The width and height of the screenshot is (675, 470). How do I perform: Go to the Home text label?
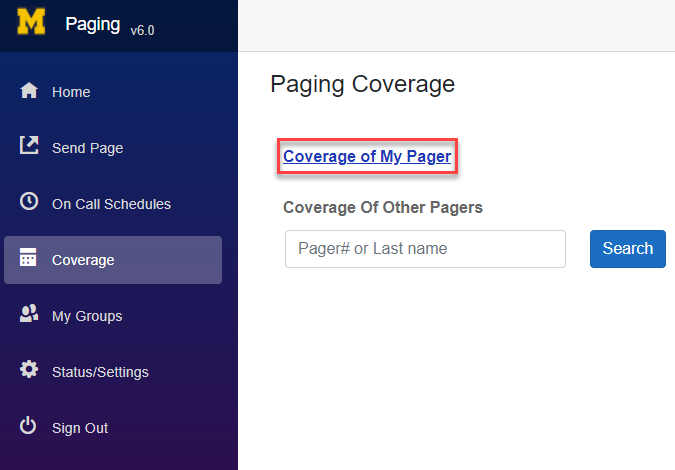[x=71, y=92]
